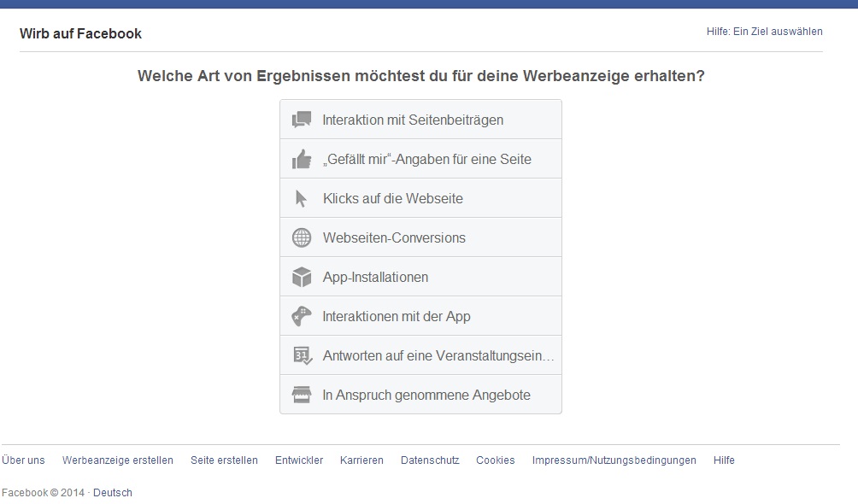
Task: Click Werbeanzeige erstellen in footer
Action: point(118,460)
